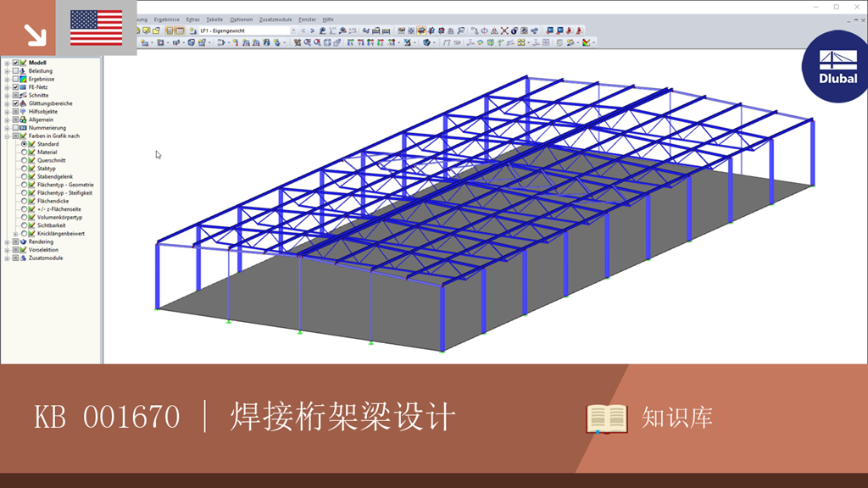This screenshot has width=868, height=488.
Task: Click the view in Z direction icon
Action: pos(380,42)
